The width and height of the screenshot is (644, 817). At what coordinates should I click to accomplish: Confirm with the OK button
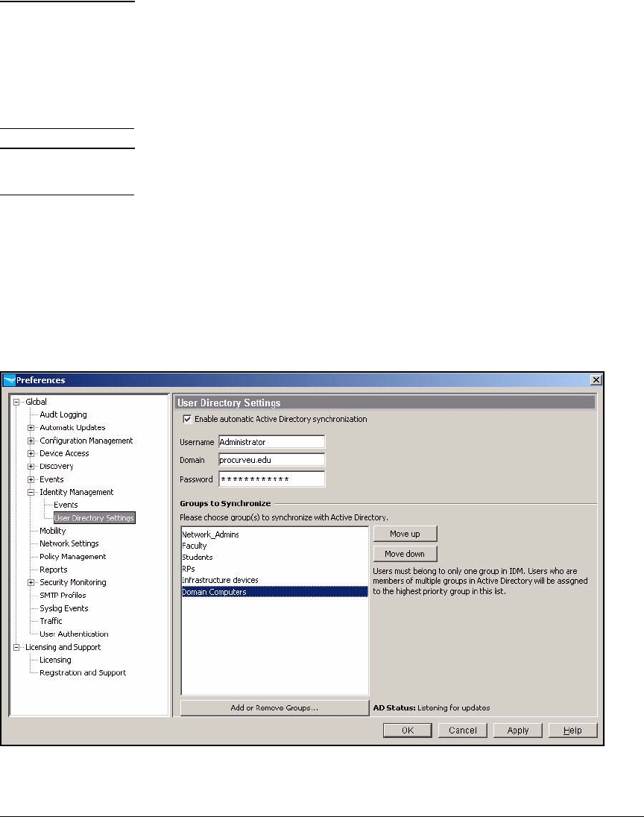[x=408, y=731]
